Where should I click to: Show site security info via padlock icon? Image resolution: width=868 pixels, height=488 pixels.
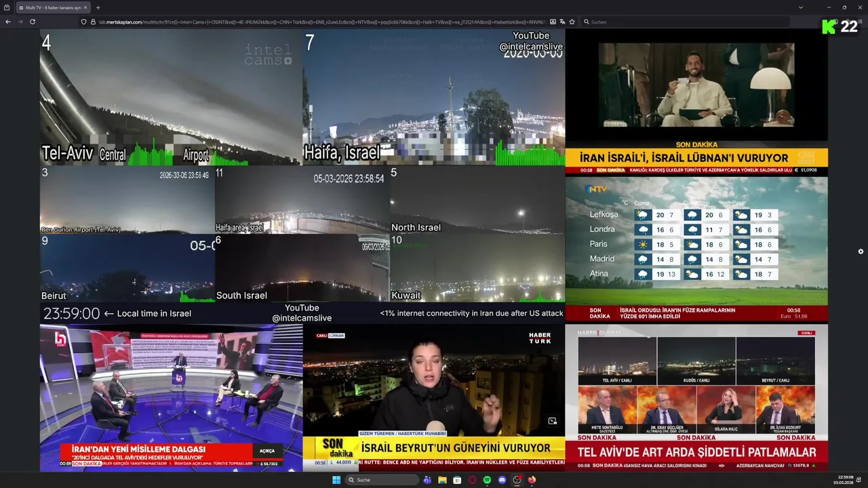tap(93, 22)
